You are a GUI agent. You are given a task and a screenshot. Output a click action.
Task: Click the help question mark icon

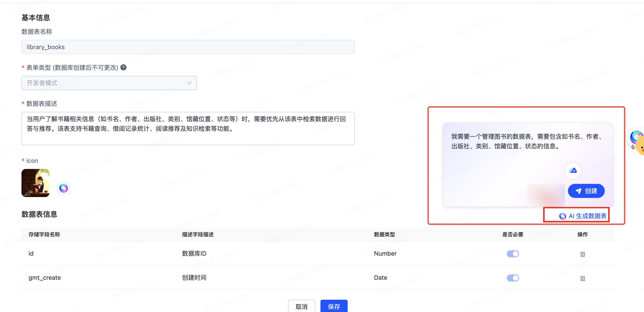123,68
